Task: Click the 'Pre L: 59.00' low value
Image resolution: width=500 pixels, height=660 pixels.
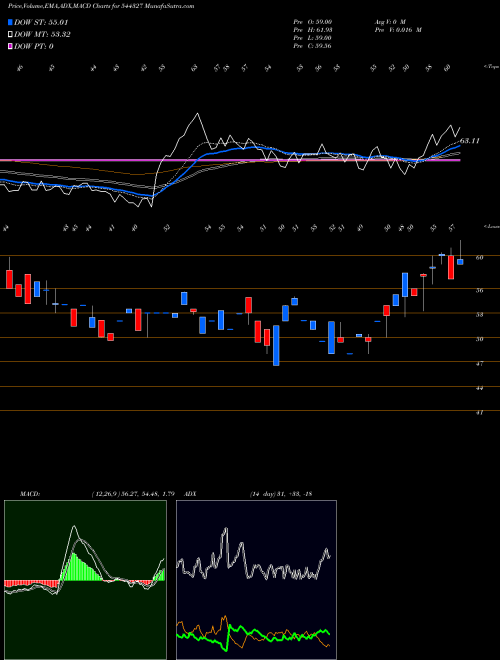Action: (x=313, y=38)
